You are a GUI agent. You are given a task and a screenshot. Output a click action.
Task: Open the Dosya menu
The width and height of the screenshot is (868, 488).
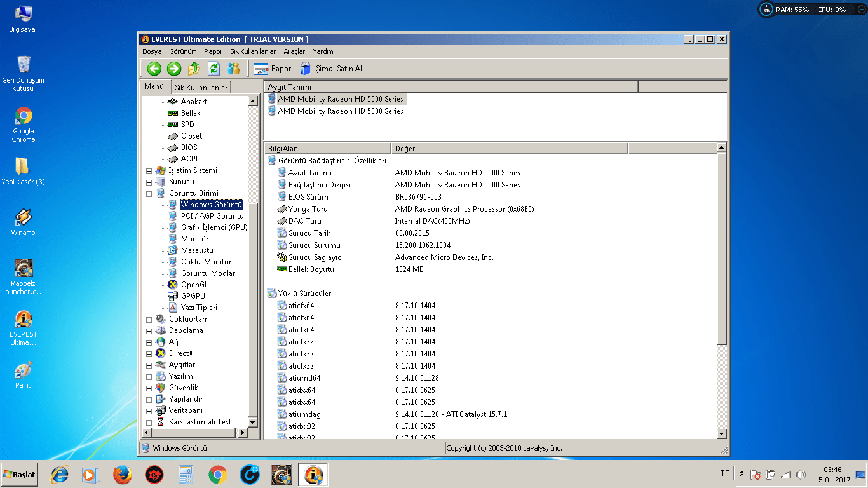[x=152, y=51]
